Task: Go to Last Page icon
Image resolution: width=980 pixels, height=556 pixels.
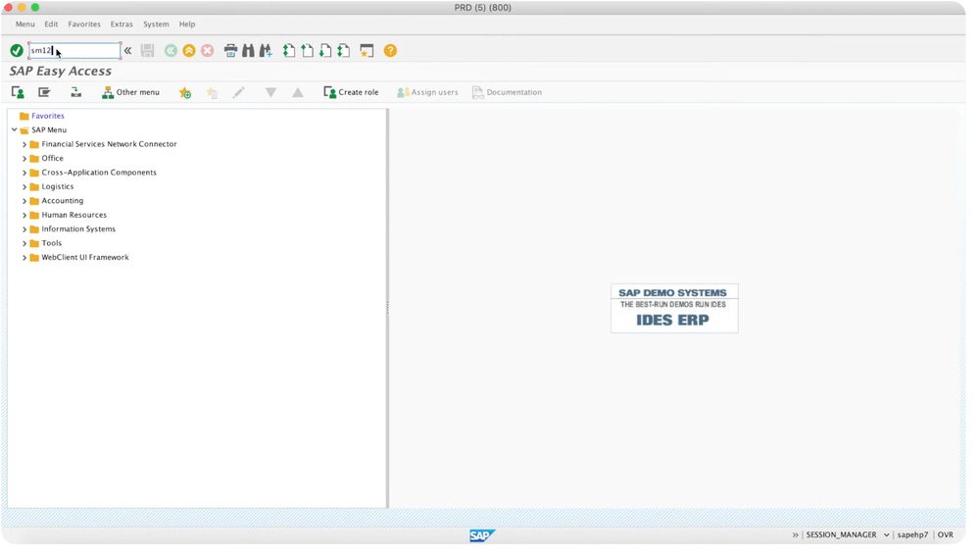Action: point(343,51)
